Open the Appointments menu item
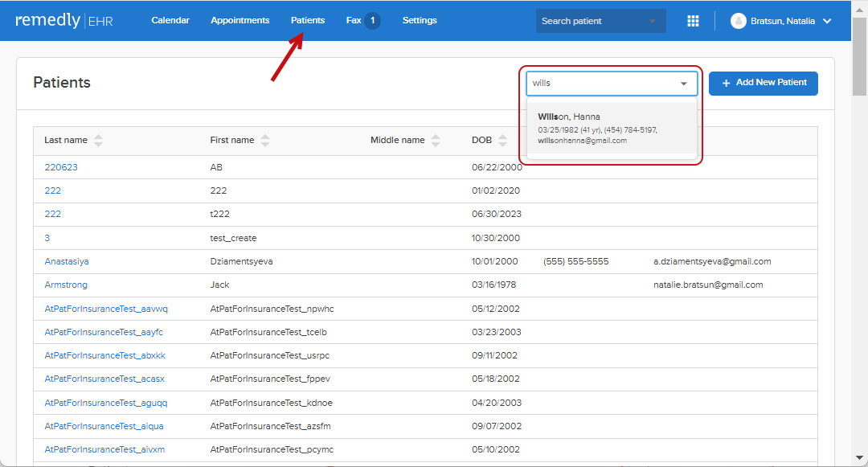This screenshot has width=868, height=467. (x=240, y=20)
